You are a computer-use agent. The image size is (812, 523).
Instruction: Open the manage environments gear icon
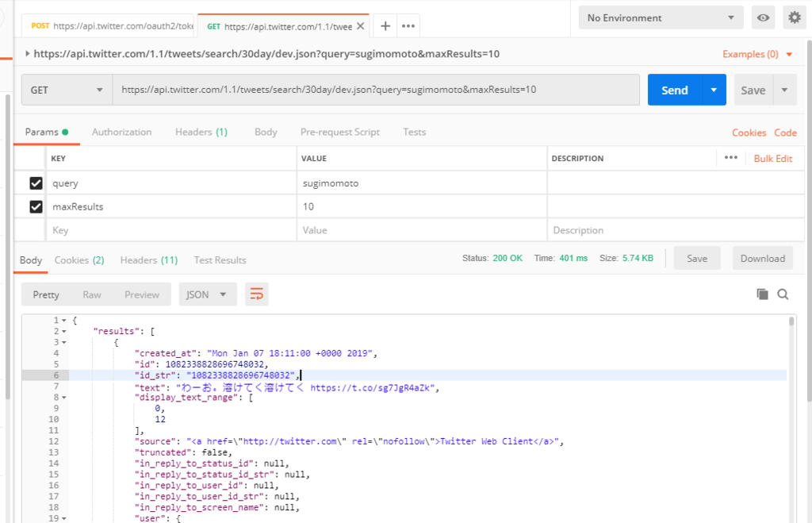pyautogui.click(x=795, y=17)
